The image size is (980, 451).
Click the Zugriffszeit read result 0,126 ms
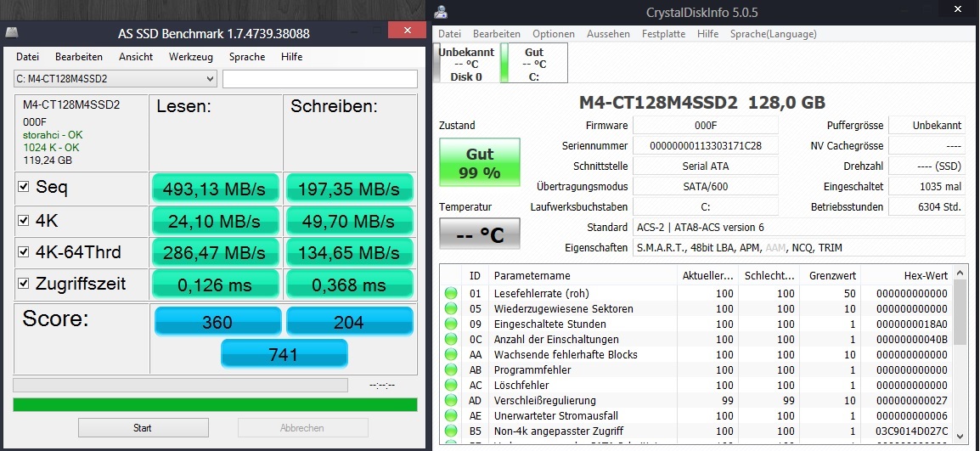(x=214, y=285)
